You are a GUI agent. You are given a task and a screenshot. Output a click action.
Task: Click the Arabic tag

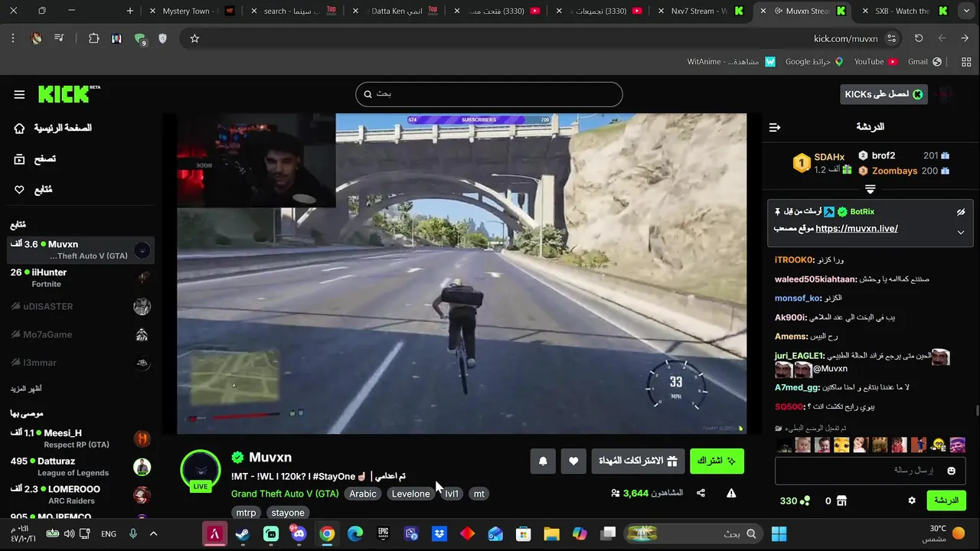pyautogui.click(x=363, y=494)
